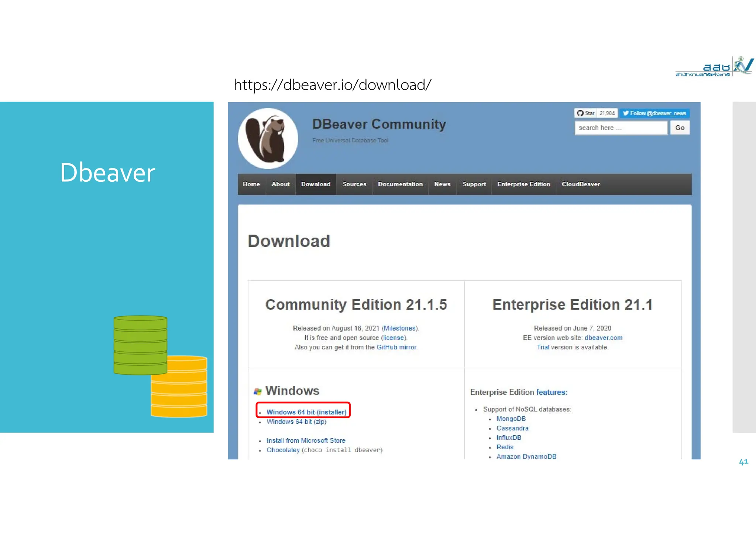Visit the dbeaver.com link
The image size is (756, 535).
[x=603, y=338]
